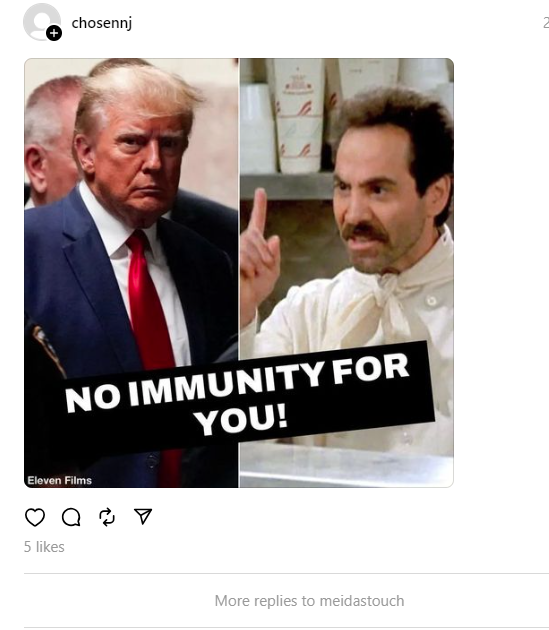Visit the chosennj username link
Image resolution: width=549 pixels, height=630 pixels.
pyautogui.click(x=102, y=23)
